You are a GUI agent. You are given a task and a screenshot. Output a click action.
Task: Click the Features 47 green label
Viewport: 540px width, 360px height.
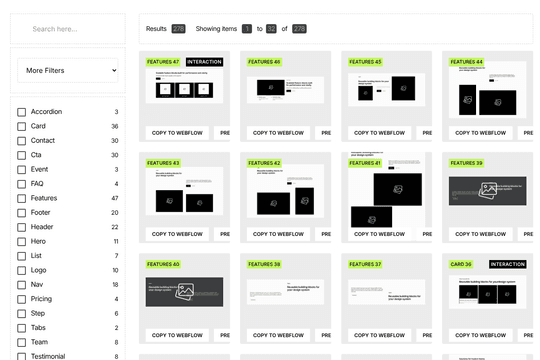pos(163,62)
